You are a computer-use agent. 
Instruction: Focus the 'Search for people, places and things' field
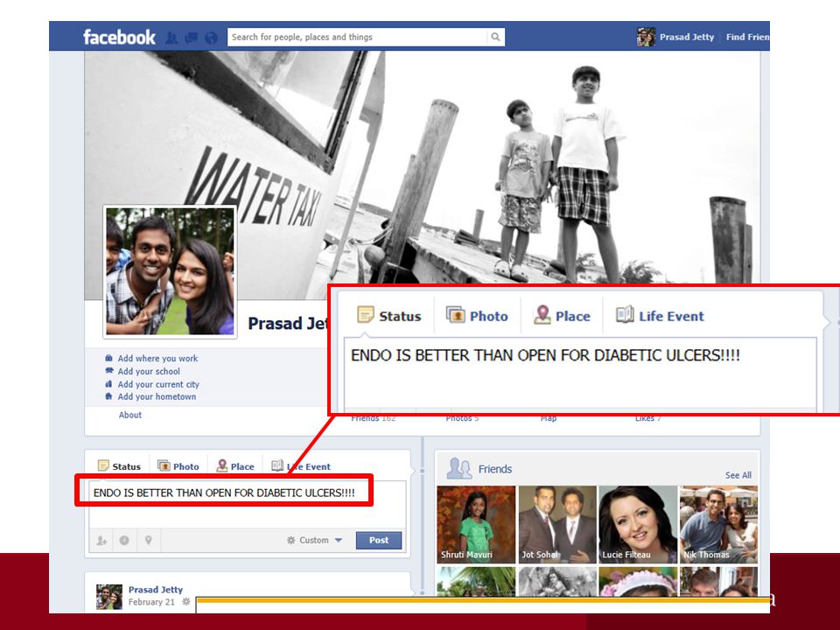tap(357, 37)
